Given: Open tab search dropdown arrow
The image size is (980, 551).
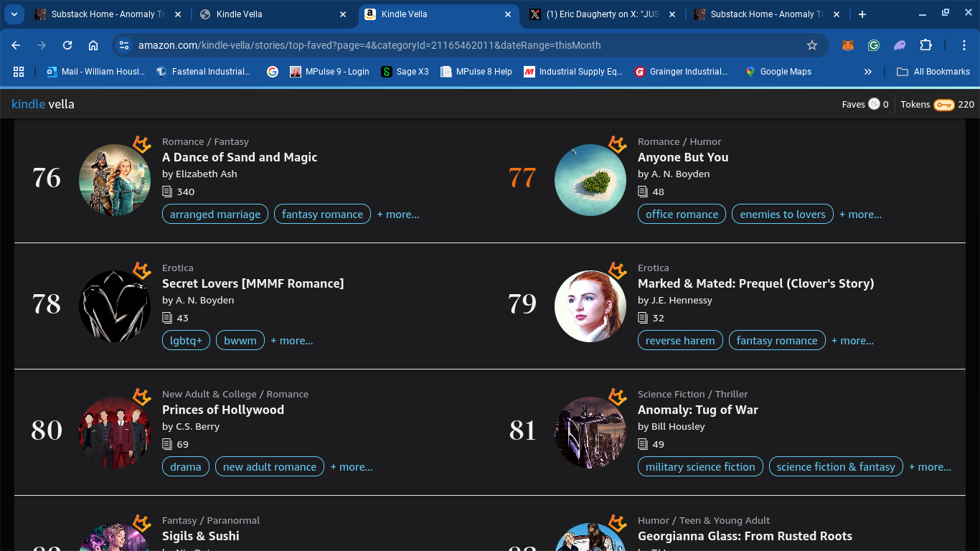Looking at the screenshot, I should [x=14, y=14].
